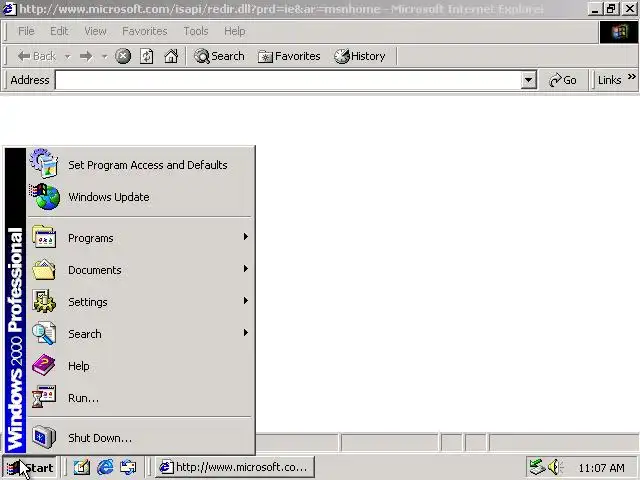Click the volume speaker tray icon

tap(555, 467)
